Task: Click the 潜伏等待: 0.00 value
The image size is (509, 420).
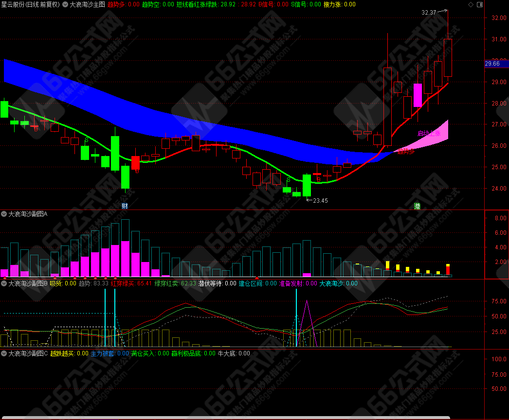Action: pos(218,283)
